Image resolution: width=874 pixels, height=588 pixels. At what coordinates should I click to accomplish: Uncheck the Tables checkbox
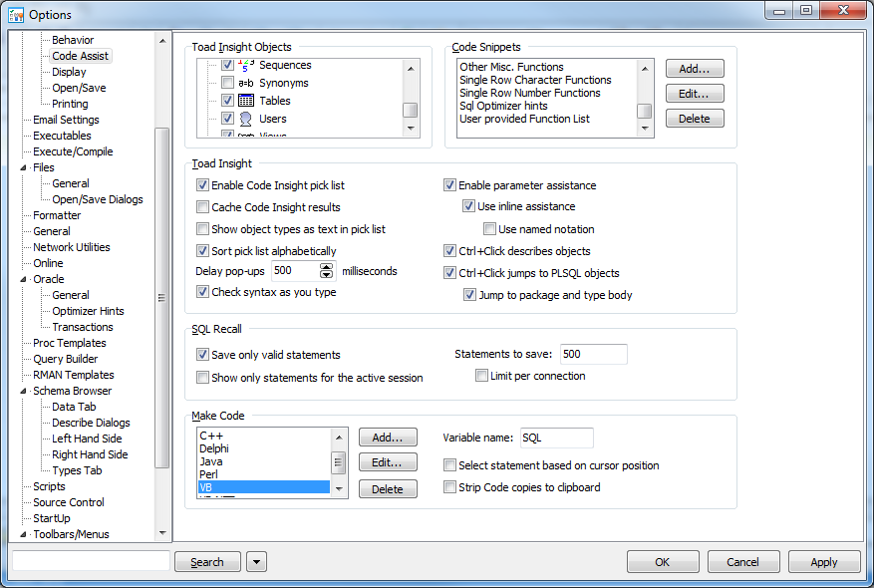pos(227,101)
